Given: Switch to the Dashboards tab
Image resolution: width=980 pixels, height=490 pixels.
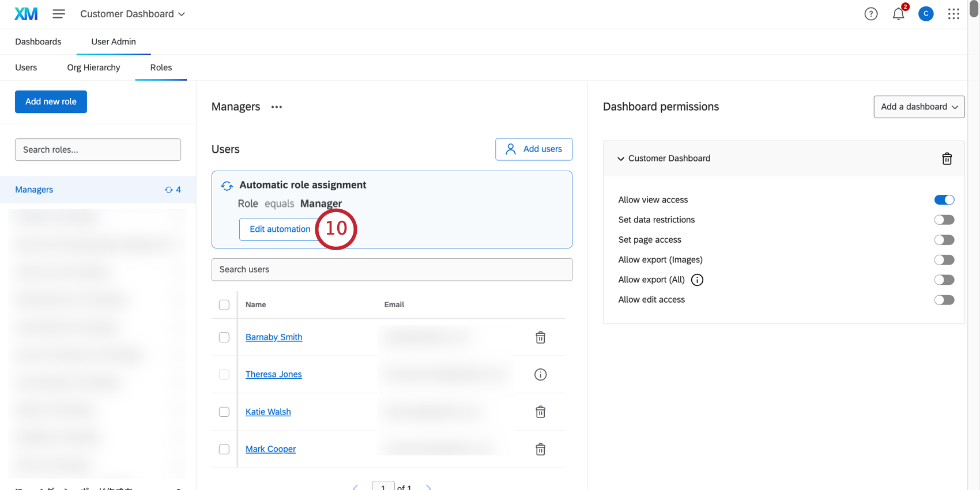Looking at the screenshot, I should [38, 42].
